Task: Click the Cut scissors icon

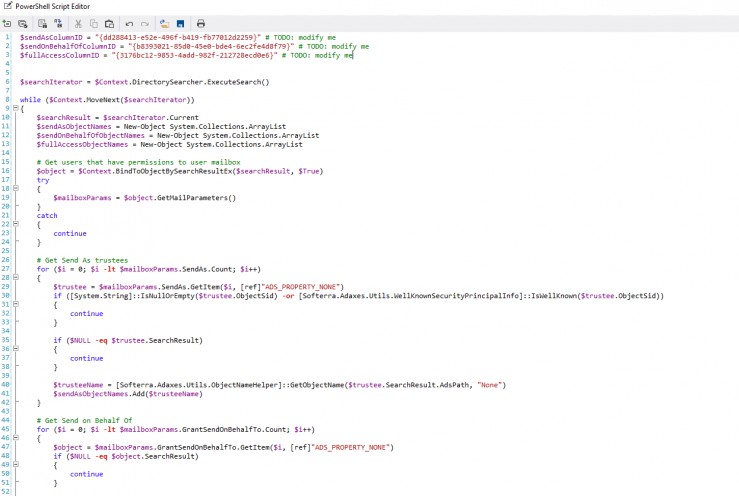Action: (78, 24)
